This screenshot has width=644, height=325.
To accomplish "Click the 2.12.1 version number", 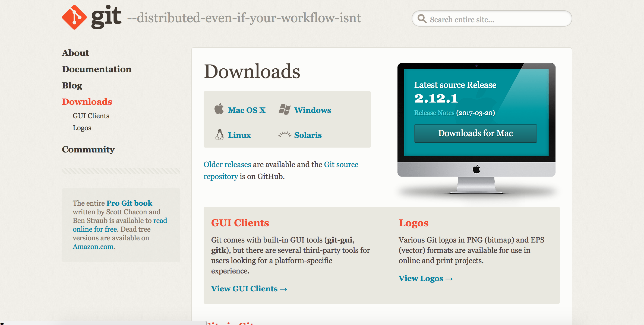I will click(436, 98).
